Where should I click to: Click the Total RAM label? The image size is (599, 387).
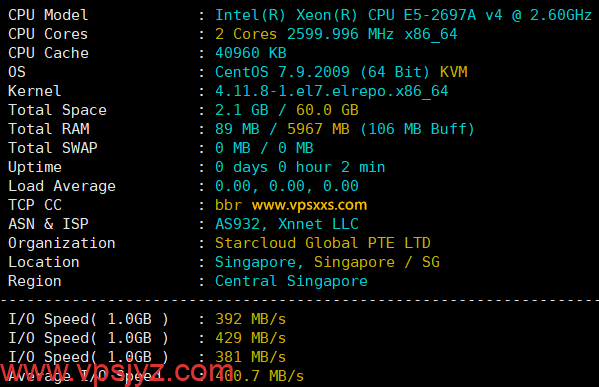point(49,129)
